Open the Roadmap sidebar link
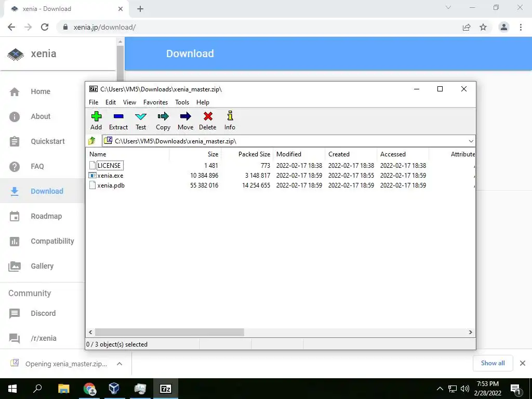532x399 pixels. pyautogui.click(x=46, y=217)
